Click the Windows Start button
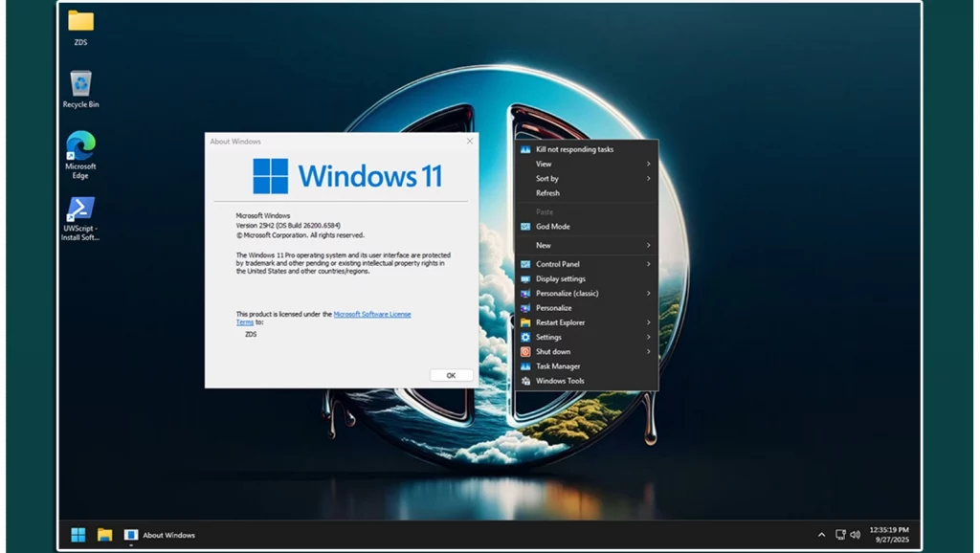Viewport: 980px width, 553px height. 78,535
